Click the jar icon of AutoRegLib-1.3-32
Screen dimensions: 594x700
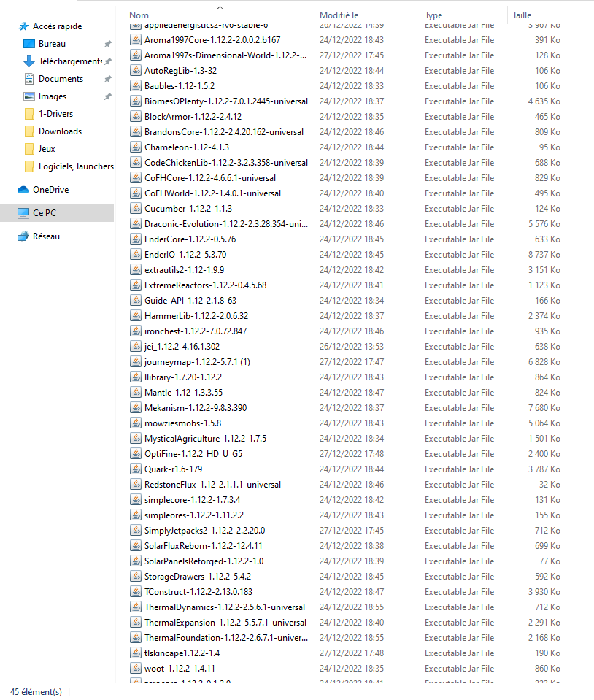(x=136, y=71)
